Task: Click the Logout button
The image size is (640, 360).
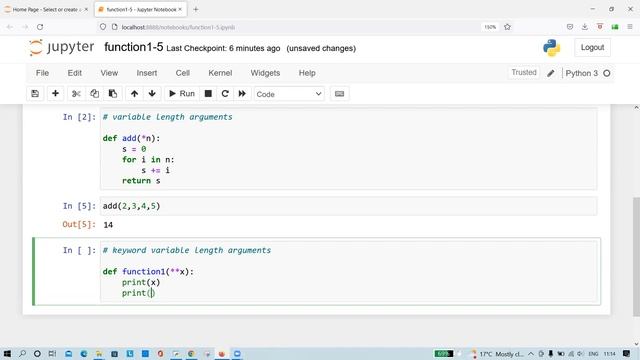Action: 593,48
